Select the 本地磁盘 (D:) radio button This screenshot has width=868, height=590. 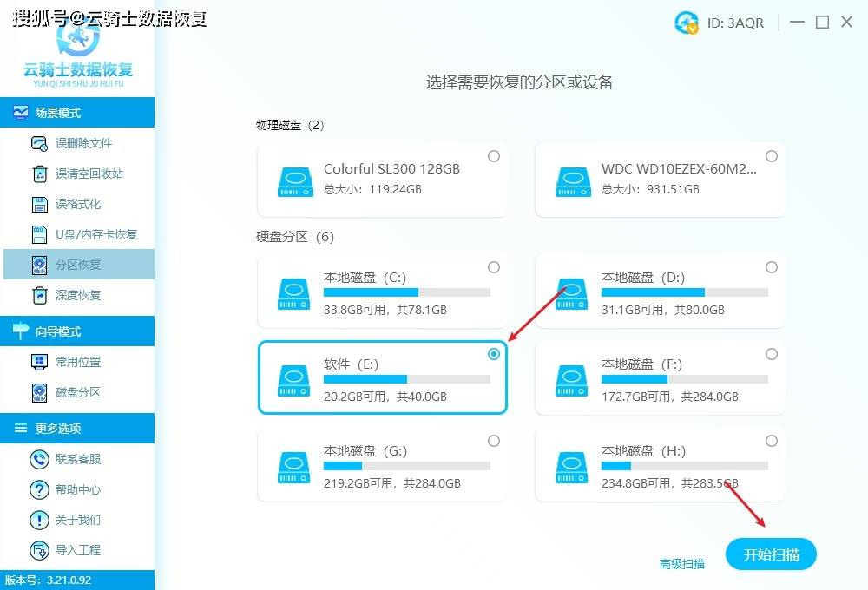[x=771, y=267]
